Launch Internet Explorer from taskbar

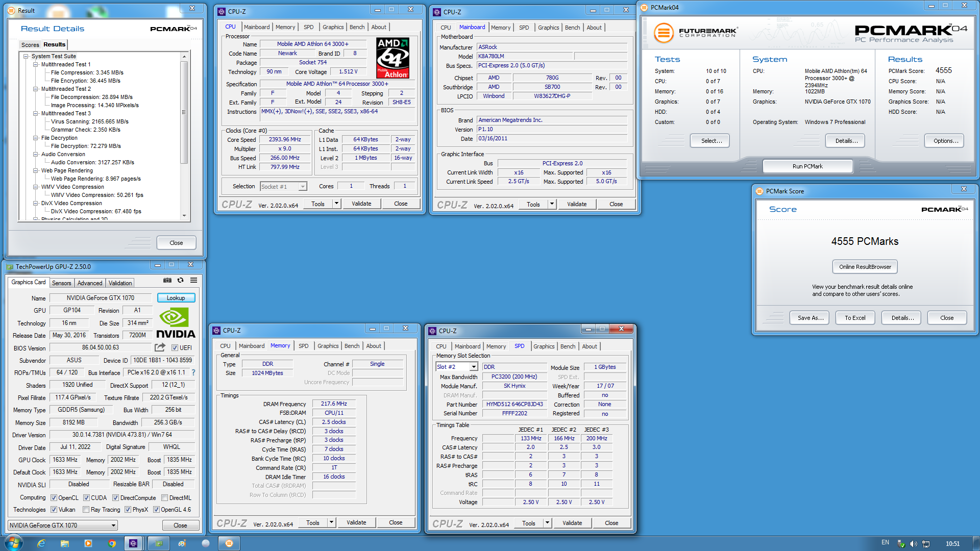tap(41, 543)
